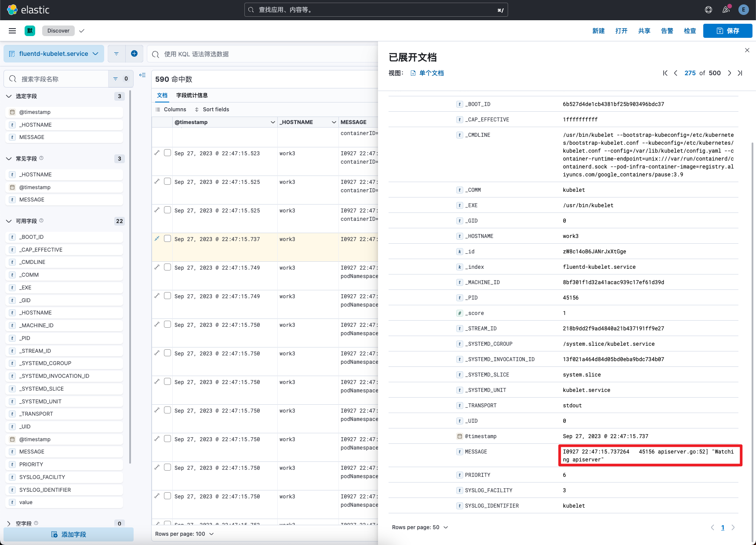756x545 pixels.
Task: Open 单个文档 single document link
Action: pyautogui.click(x=427, y=73)
